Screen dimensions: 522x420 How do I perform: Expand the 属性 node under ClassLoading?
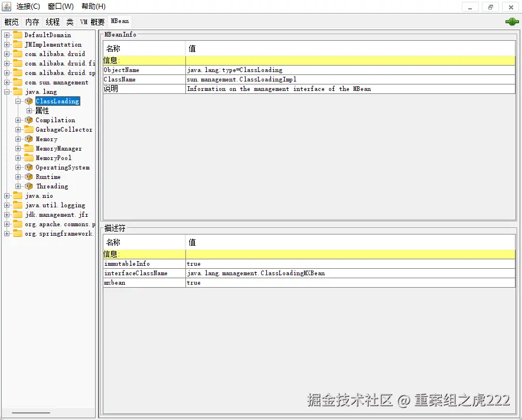(x=30, y=110)
